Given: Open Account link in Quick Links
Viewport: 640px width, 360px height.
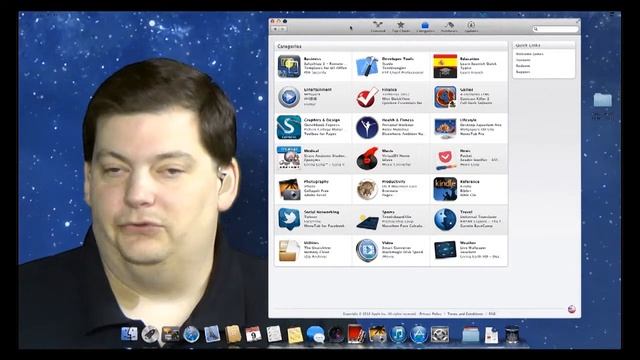Looking at the screenshot, I should click(523, 60).
